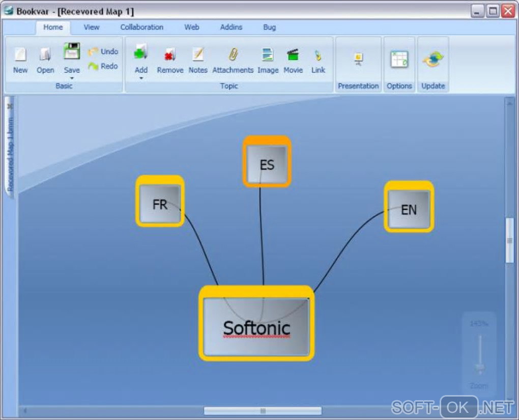Maximize the Bookvar window

[493, 11]
